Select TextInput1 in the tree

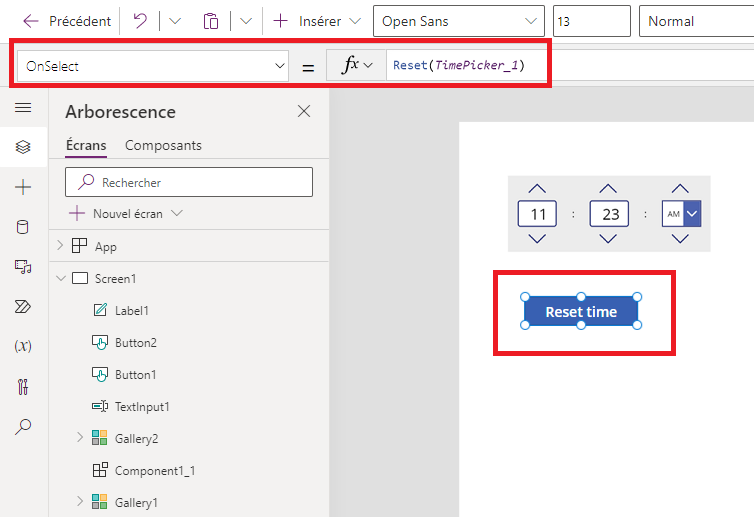coord(142,407)
